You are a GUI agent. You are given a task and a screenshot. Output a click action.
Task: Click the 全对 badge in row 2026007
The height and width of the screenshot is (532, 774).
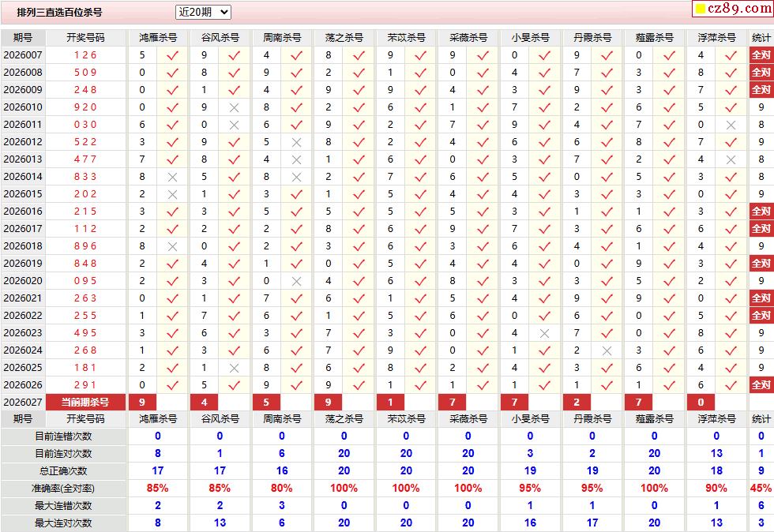coord(761,54)
